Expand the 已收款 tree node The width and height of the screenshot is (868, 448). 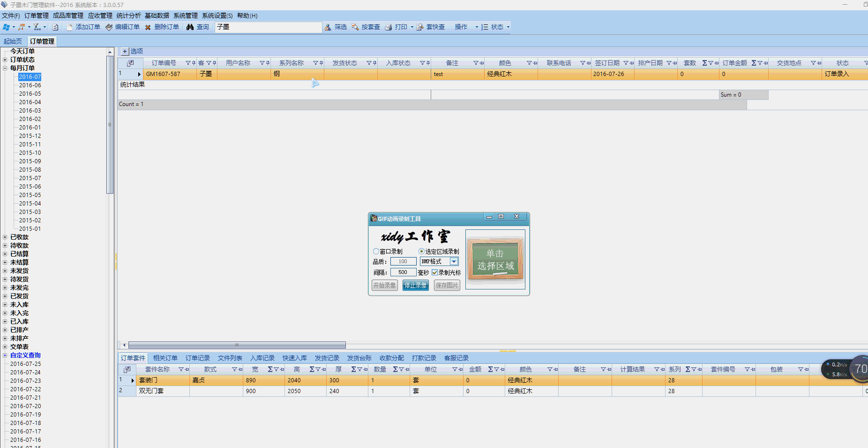5,237
